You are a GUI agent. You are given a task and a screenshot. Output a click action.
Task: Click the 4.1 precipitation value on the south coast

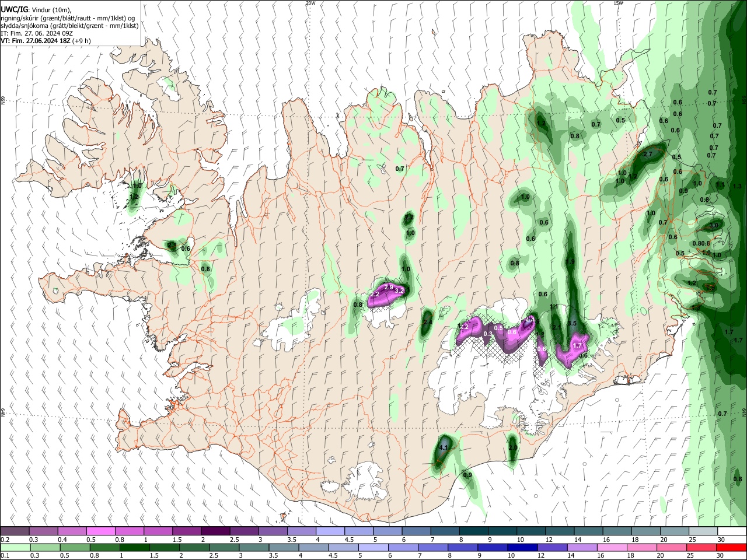(443, 448)
